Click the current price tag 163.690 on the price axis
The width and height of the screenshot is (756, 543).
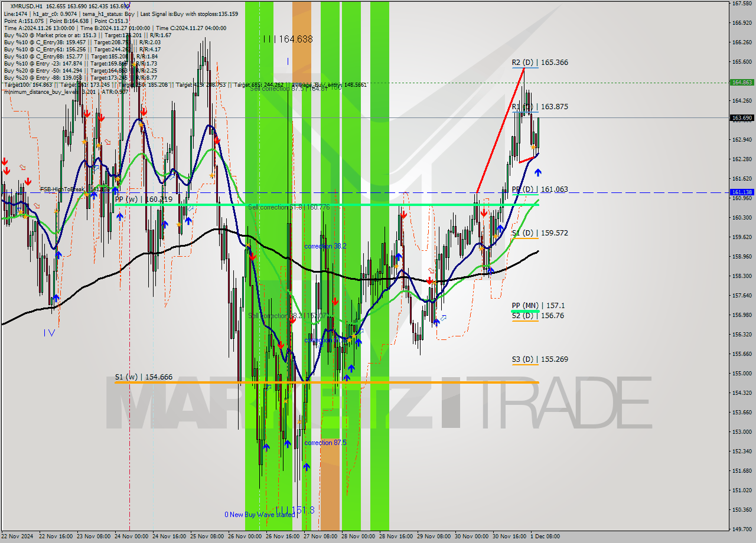742,118
